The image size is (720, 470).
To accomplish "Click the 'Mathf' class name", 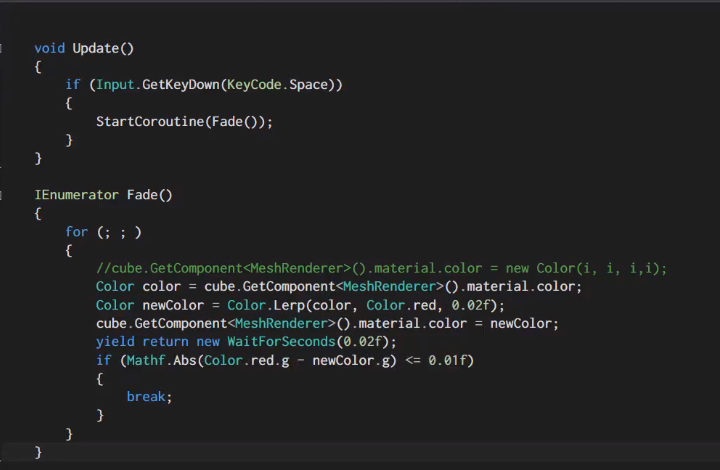I will click(x=146, y=360).
